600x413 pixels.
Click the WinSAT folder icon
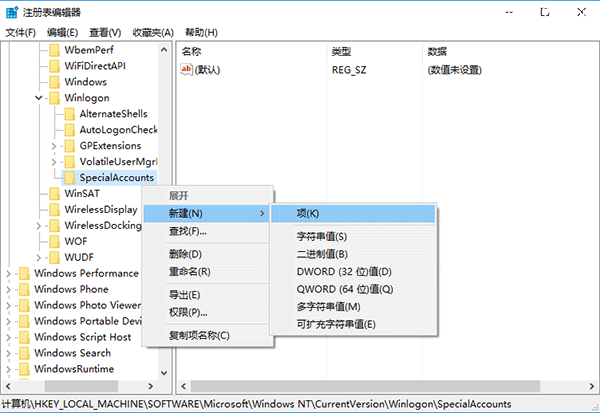[x=54, y=194]
